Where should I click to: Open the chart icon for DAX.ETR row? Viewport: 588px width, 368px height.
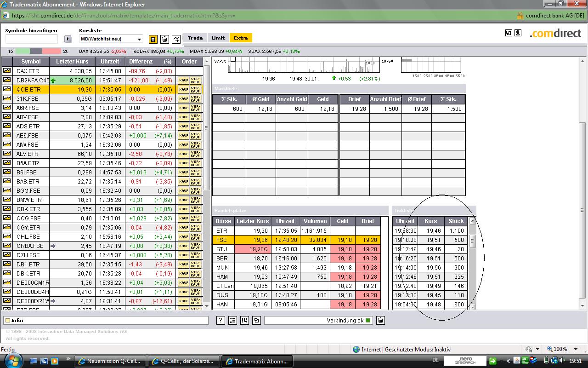point(7,71)
